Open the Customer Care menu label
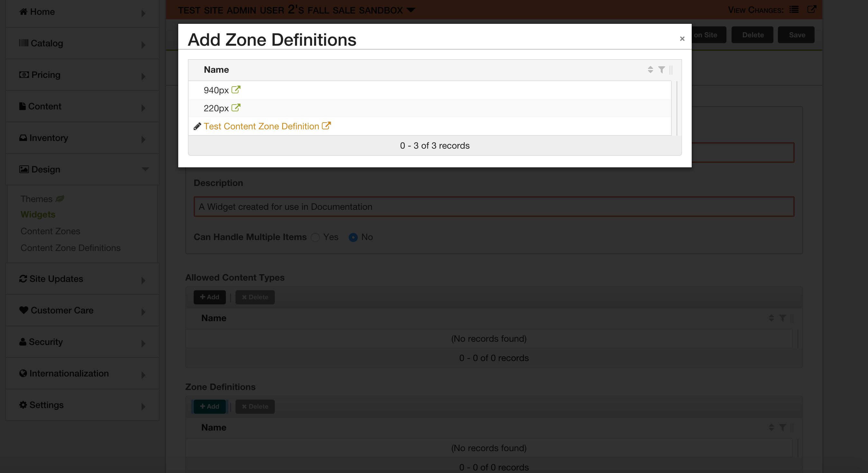868x473 pixels. click(62, 310)
